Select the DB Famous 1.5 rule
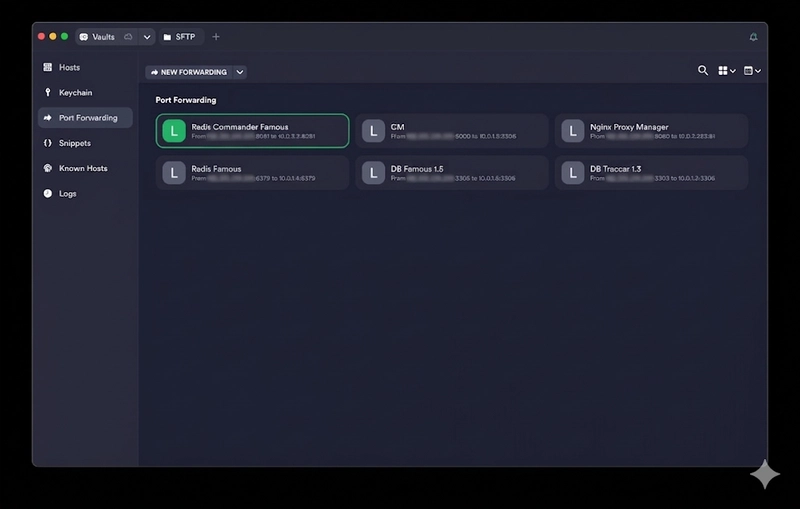800x509 pixels. click(452, 173)
